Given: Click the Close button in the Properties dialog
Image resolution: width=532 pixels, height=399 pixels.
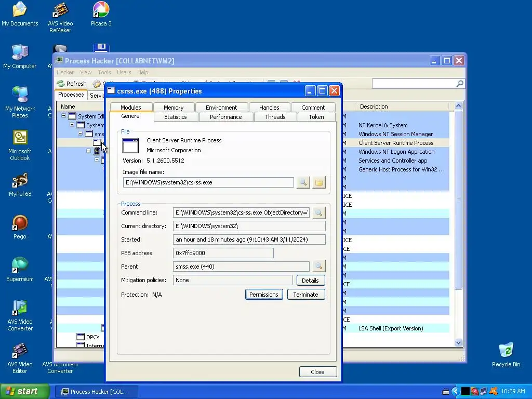Looking at the screenshot, I should click(317, 372).
